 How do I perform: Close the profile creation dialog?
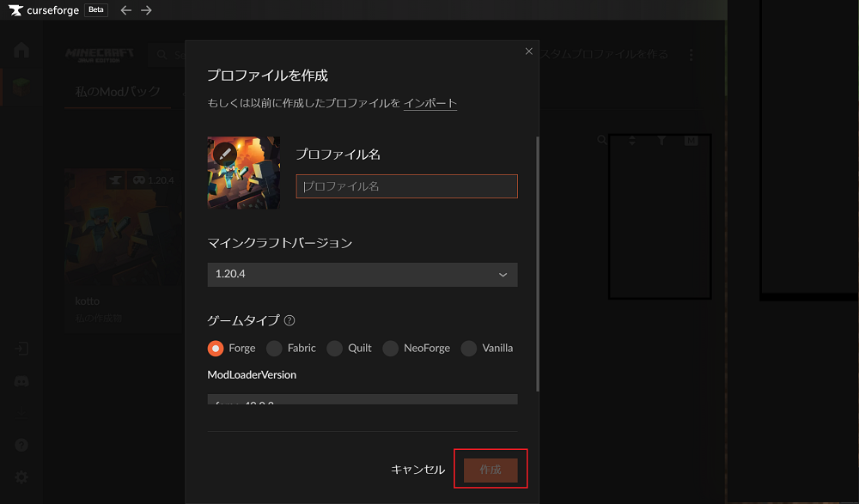click(528, 52)
